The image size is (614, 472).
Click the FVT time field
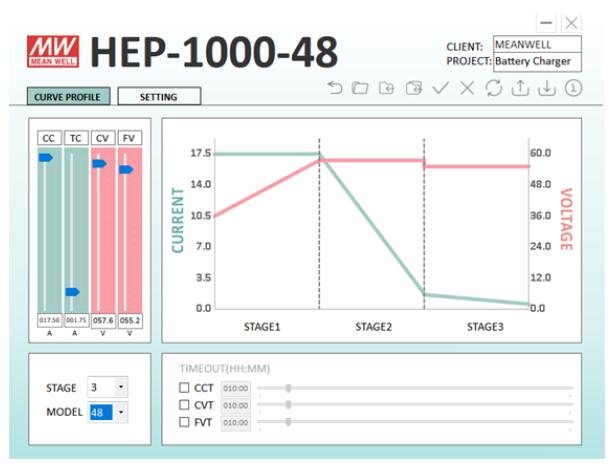[x=236, y=423]
